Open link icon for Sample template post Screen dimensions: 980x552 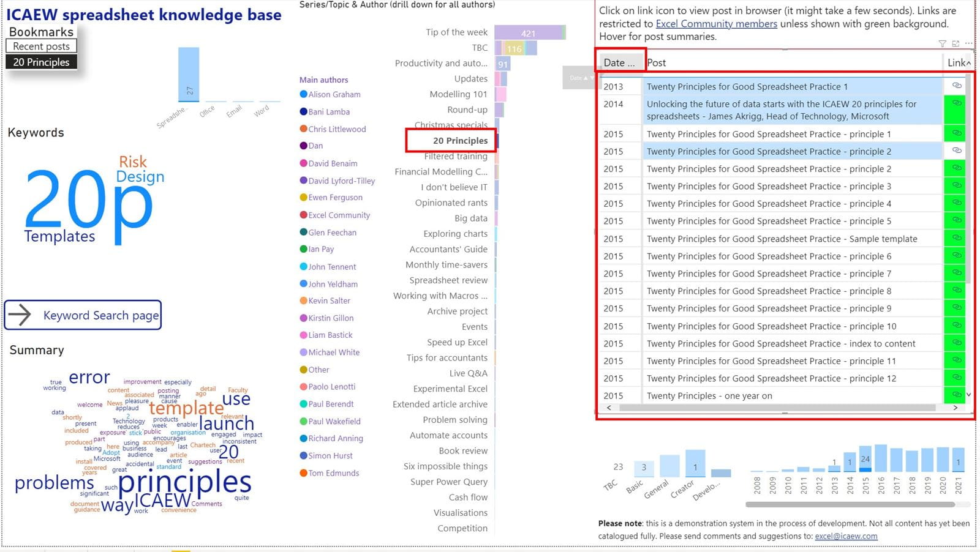956,238
